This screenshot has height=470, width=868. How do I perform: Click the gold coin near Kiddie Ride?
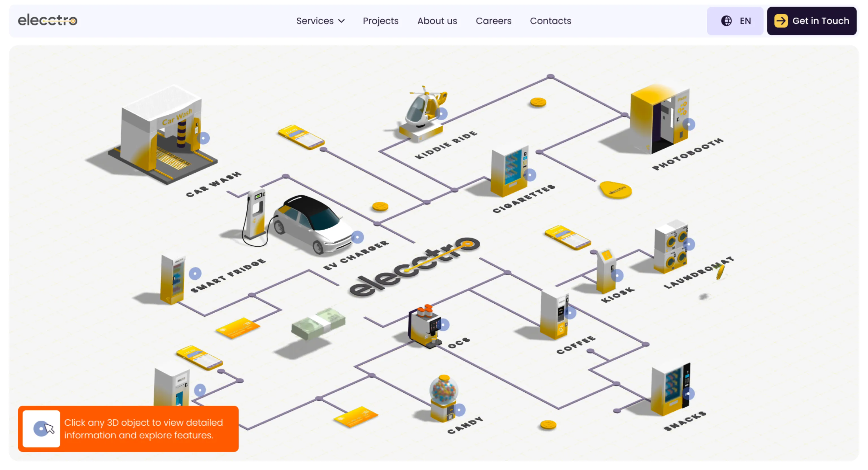pos(538,102)
